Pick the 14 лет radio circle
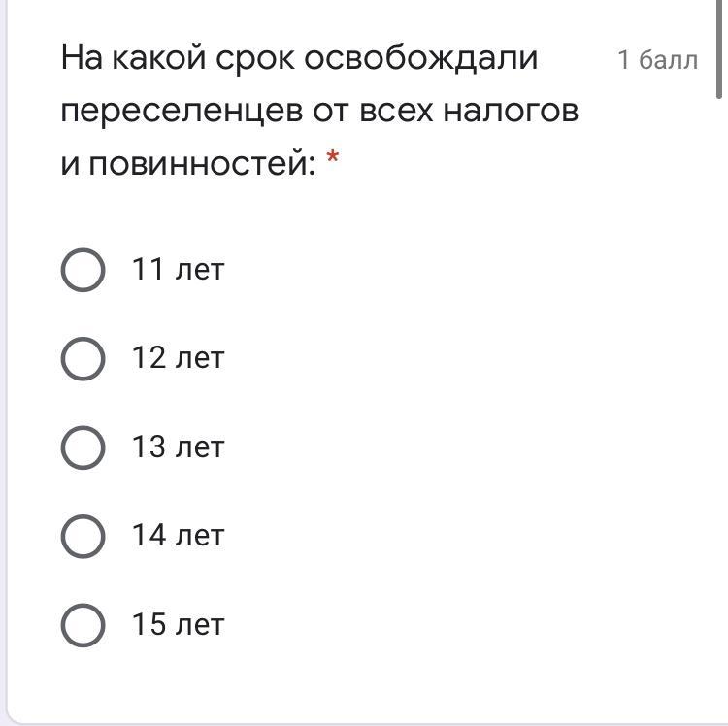The width and height of the screenshot is (728, 726). [x=83, y=536]
